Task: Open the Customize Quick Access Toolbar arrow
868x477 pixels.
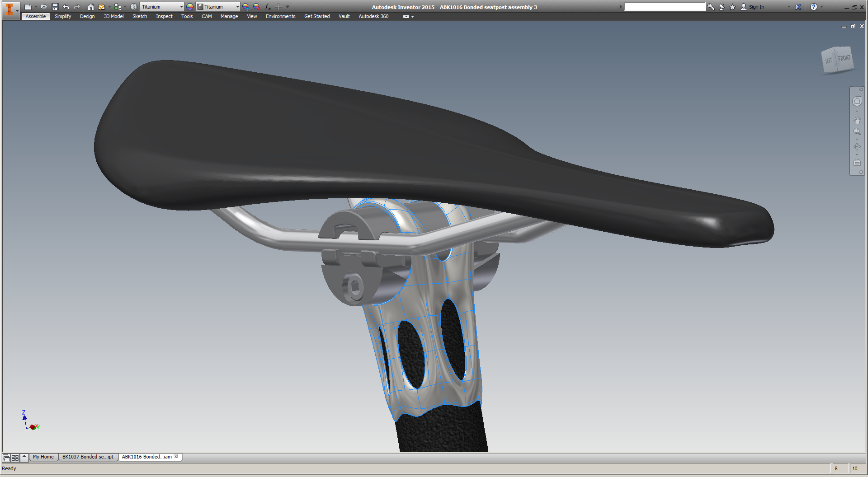Action: [x=288, y=7]
